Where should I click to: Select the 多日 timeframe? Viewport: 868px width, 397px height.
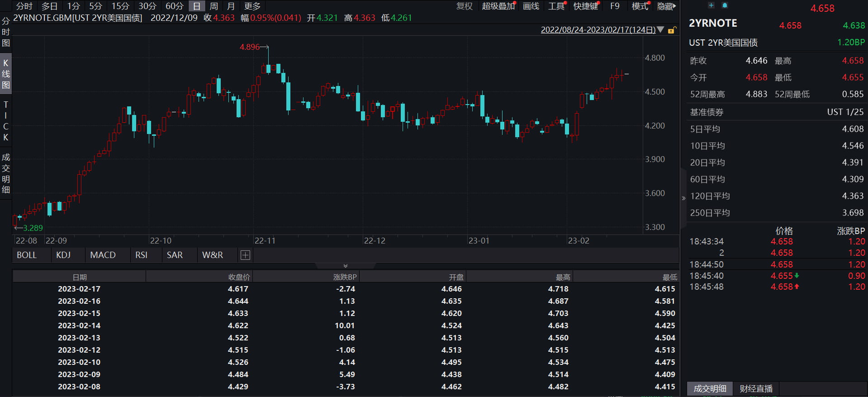tap(50, 6)
